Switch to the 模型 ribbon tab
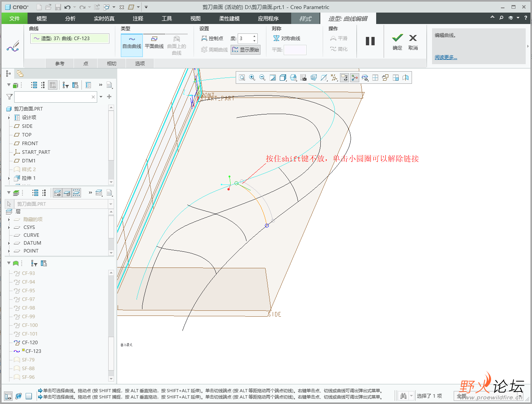The height and width of the screenshot is (404, 532). click(x=41, y=18)
